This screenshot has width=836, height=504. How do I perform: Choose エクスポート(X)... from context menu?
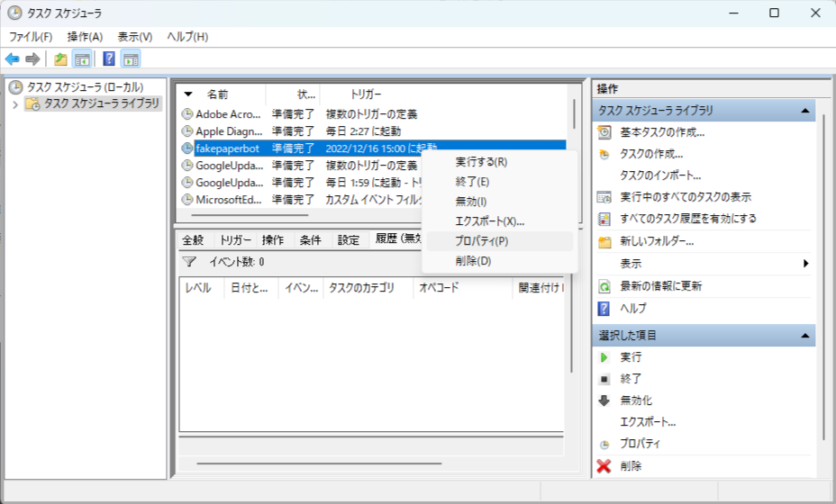tap(500, 221)
